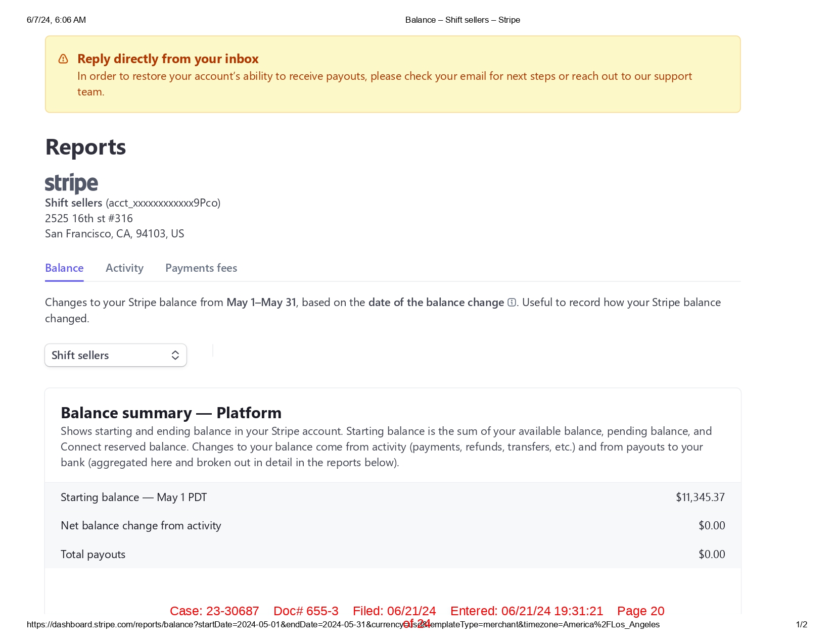Image resolution: width=834 pixels, height=644 pixels.
Task: Click the Reports page heading
Action: tap(85, 147)
